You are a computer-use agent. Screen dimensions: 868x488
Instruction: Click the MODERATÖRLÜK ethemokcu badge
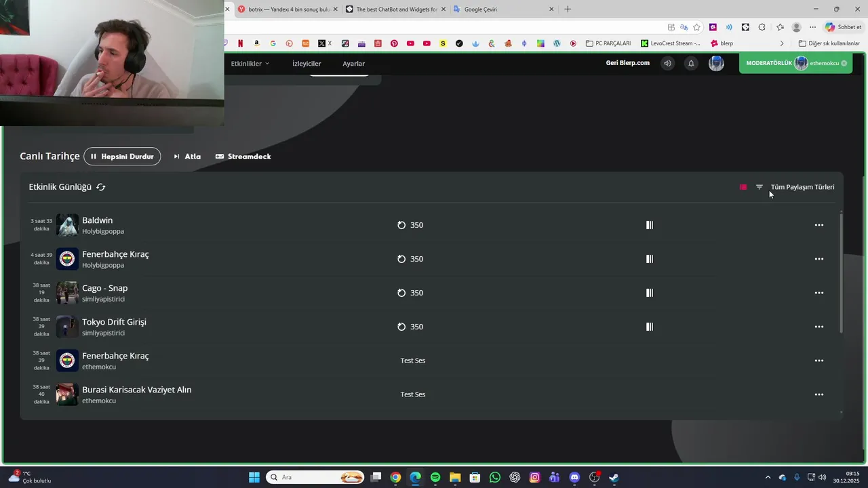point(796,63)
